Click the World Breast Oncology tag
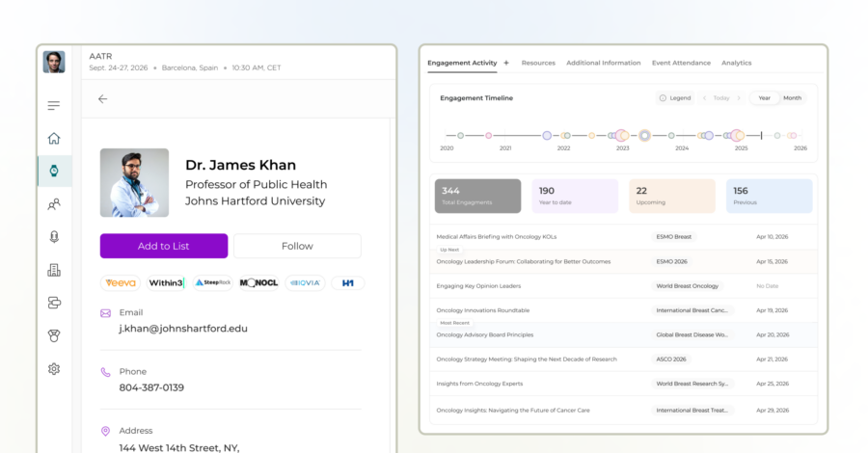The image size is (868, 453). (687, 286)
